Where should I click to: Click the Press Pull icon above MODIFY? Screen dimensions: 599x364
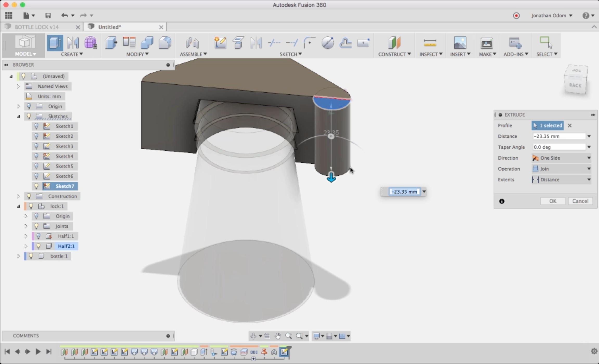(x=111, y=43)
